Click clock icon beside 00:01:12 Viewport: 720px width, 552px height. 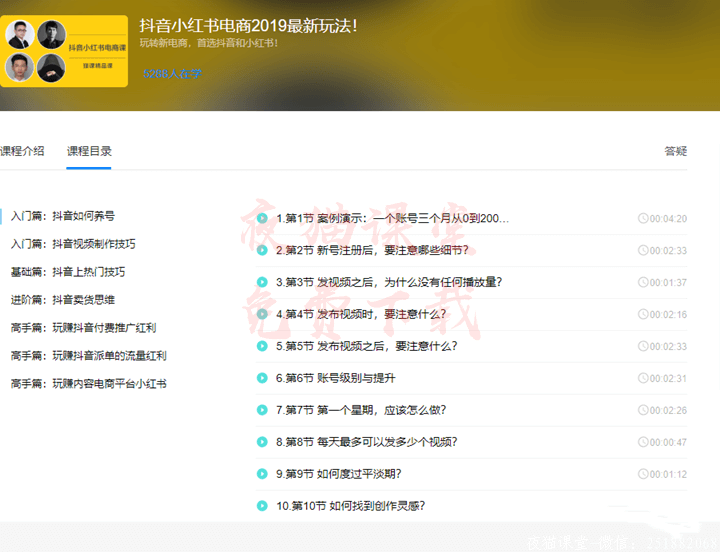(643, 473)
